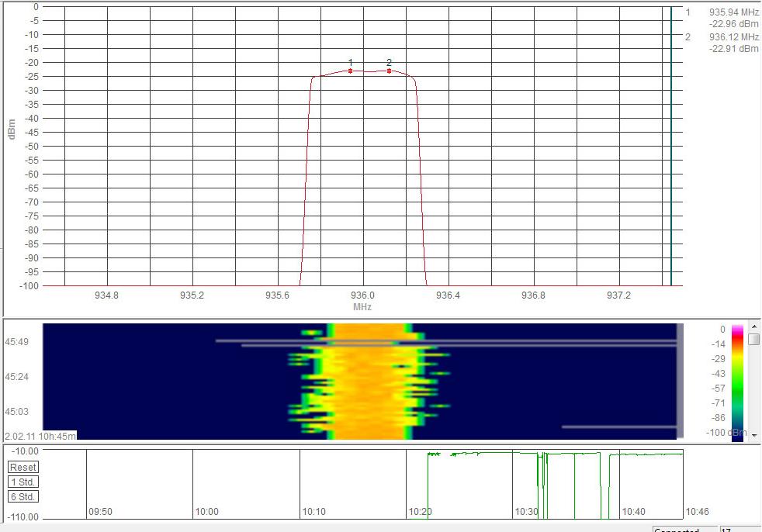
Task: Click marker 2 frequency readout 936.12 MHz
Action: pyautogui.click(x=733, y=37)
